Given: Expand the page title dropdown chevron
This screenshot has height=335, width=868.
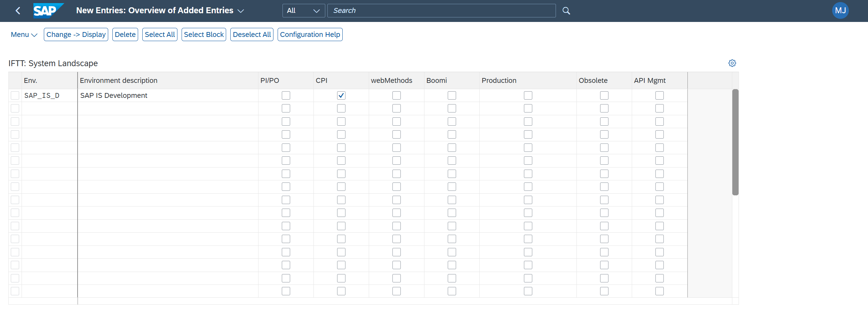Looking at the screenshot, I should pyautogui.click(x=241, y=11).
